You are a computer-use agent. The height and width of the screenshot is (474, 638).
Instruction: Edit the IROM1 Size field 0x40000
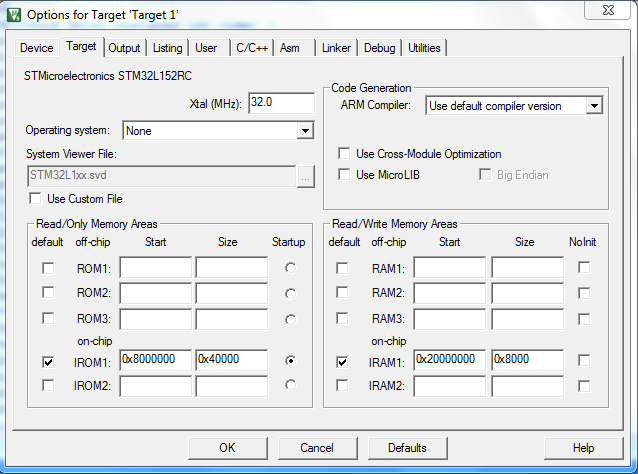click(x=232, y=360)
